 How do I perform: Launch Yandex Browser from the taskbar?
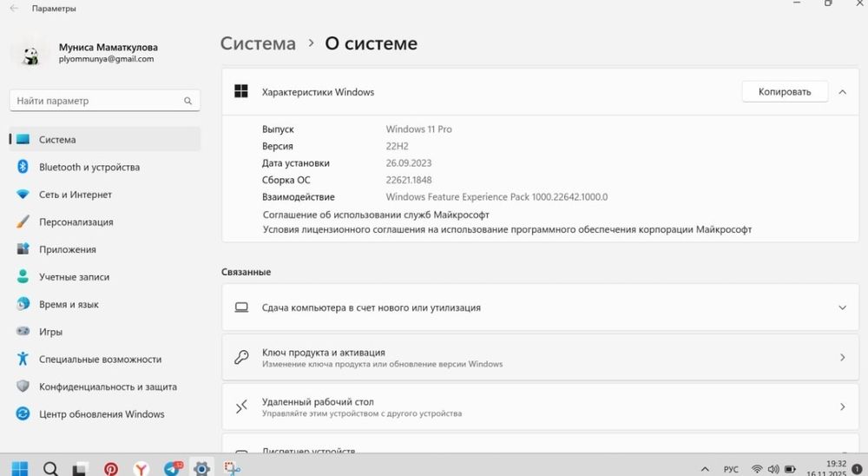[x=141, y=469]
